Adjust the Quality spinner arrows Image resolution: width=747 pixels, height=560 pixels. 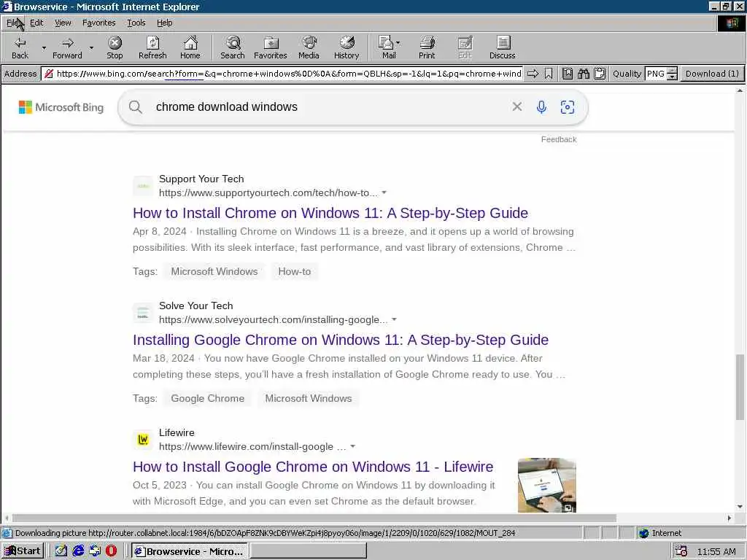(672, 74)
